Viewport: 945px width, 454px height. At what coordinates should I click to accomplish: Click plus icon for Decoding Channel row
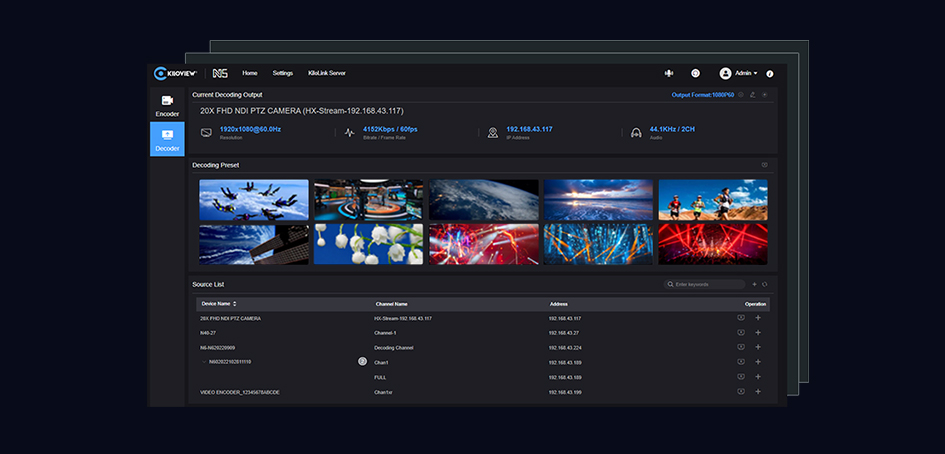[758, 347]
